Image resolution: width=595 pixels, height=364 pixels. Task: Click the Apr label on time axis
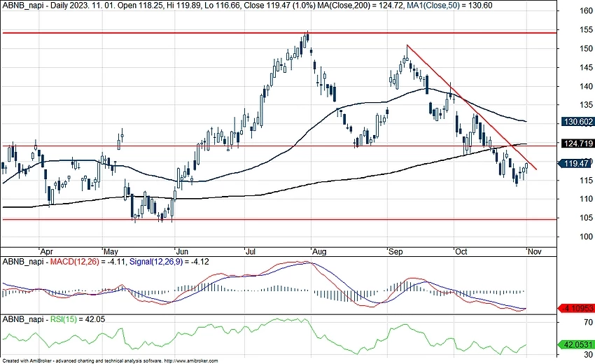tap(46, 251)
